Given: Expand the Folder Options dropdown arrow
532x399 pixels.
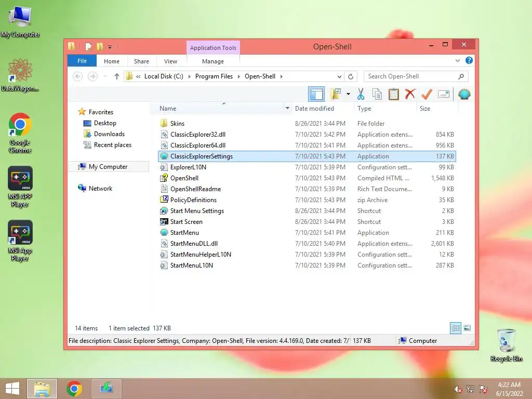Looking at the screenshot, I should [348, 94].
